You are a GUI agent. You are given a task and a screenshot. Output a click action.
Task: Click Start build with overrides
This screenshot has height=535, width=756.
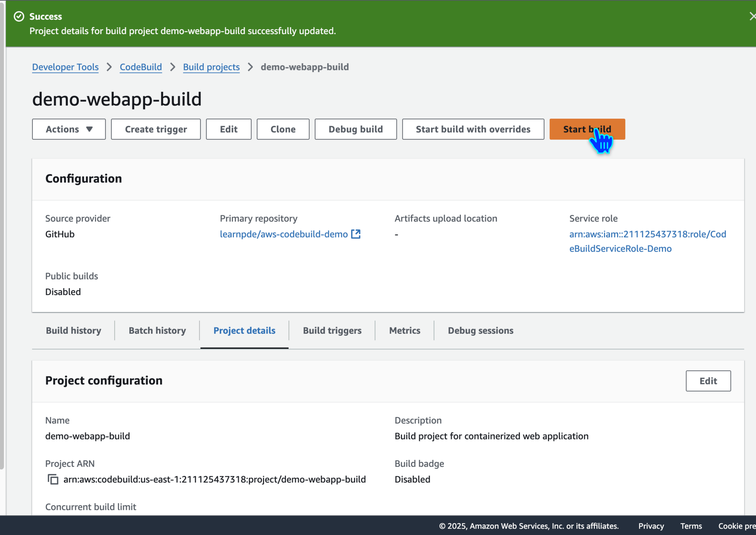coord(473,129)
